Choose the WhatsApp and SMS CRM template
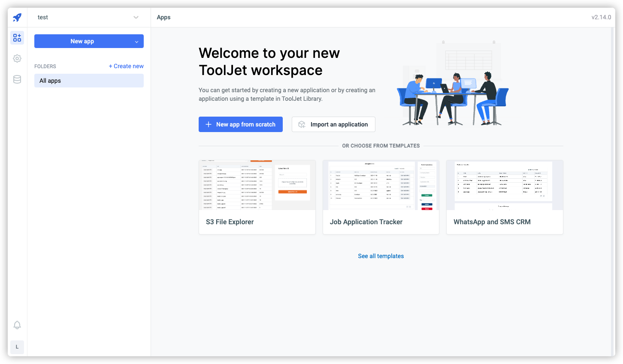This screenshot has height=364, width=623. click(x=505, y=197)
